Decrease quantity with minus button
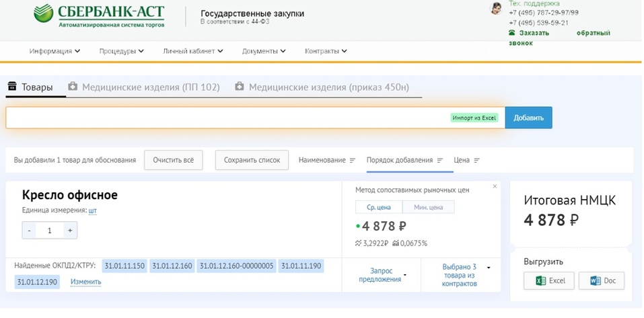Screen dimensions: 644x318 click(29, 231)
